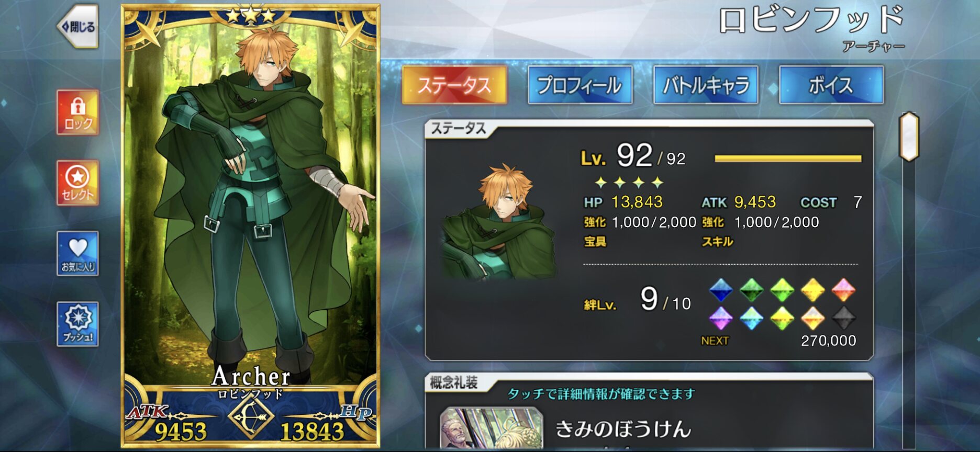Click the きみのぼうけん craft essence thumbnail
Image resolution: width=980 pixels, height=452 pixels.
[x=491, y=428]
